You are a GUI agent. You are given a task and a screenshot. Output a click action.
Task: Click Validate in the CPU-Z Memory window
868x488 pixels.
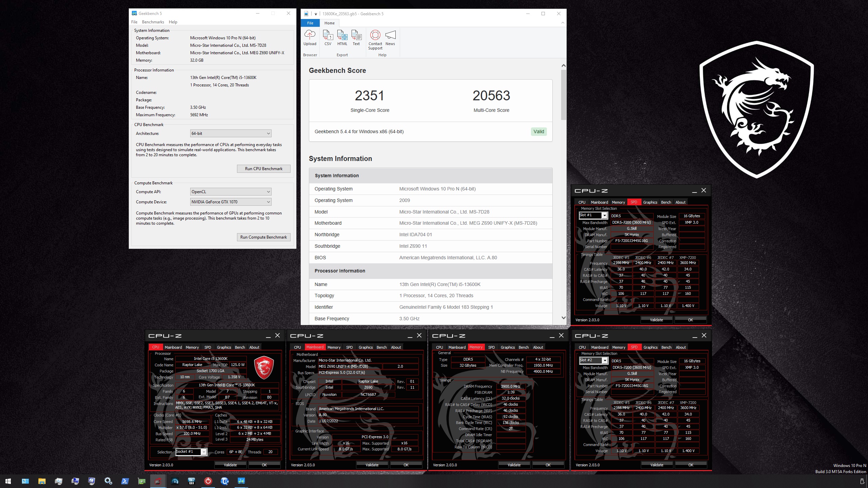(x=514, y=465)
